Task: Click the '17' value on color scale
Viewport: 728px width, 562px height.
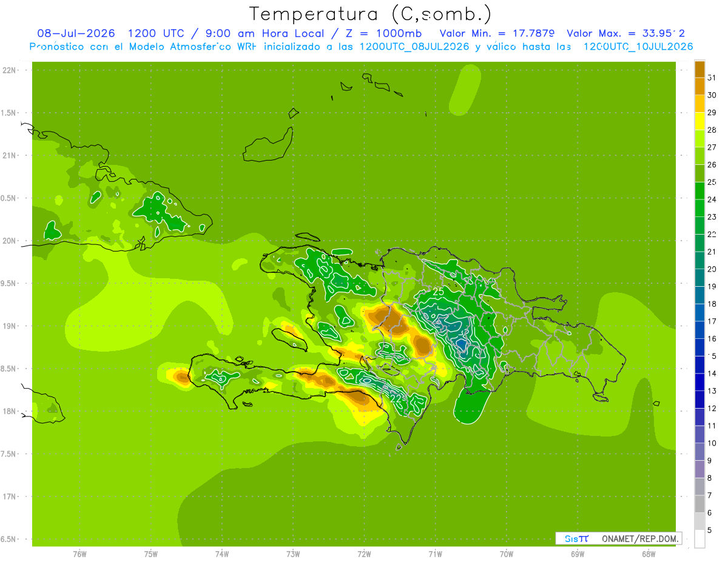Action: click(712, 321)
